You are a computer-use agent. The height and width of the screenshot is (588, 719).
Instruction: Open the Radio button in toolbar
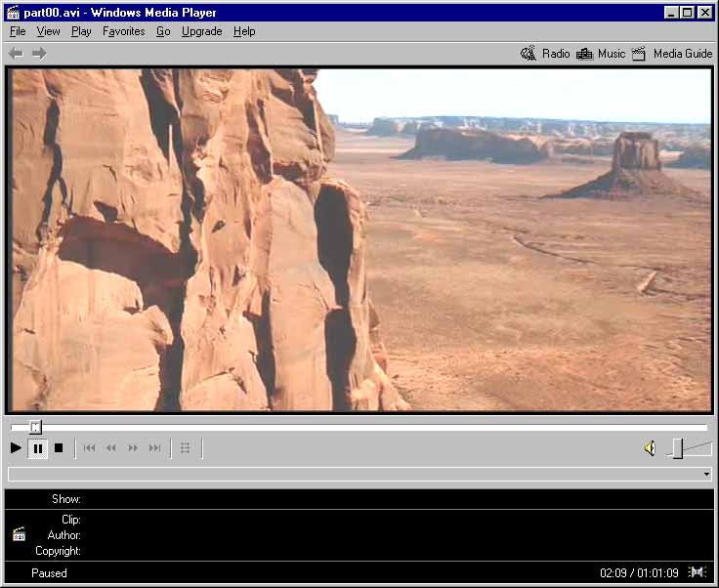[x=545, y=54]
